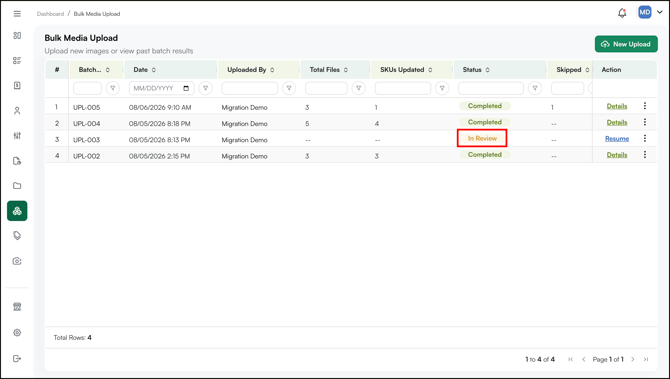Select the UPL-004 batch ID cell
This screenshot has height=379, width=670.
(87, 123)
